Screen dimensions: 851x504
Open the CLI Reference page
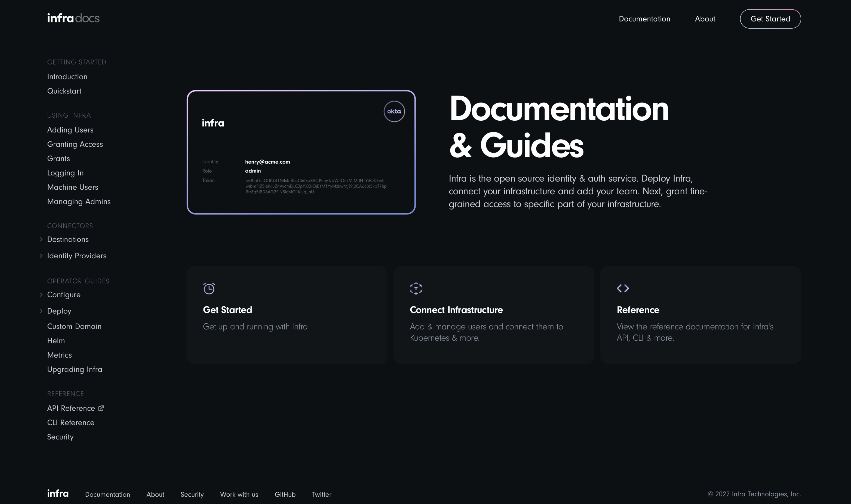point(71,423)
